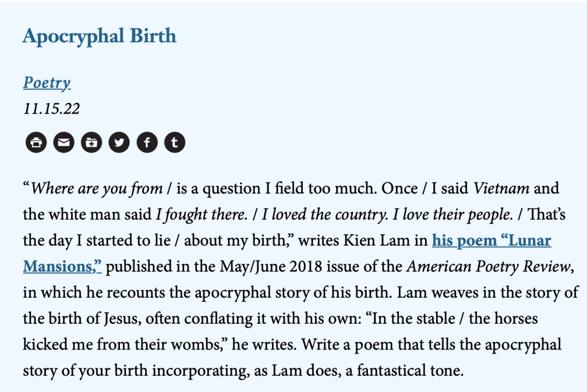587x392 pixels.
Task: Share on Twitter using the bird icon
Action: click(x=119, y=142)
